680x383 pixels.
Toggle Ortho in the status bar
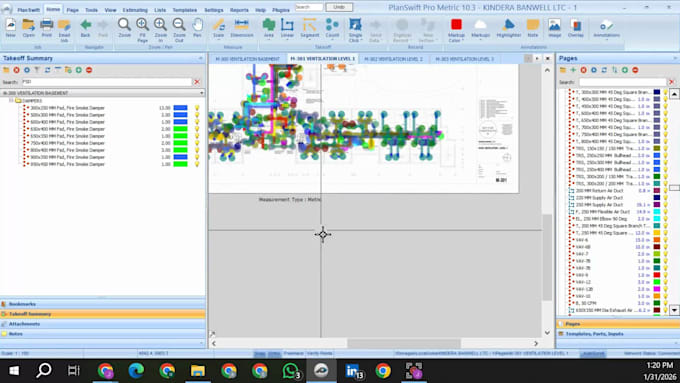point(274,354)
